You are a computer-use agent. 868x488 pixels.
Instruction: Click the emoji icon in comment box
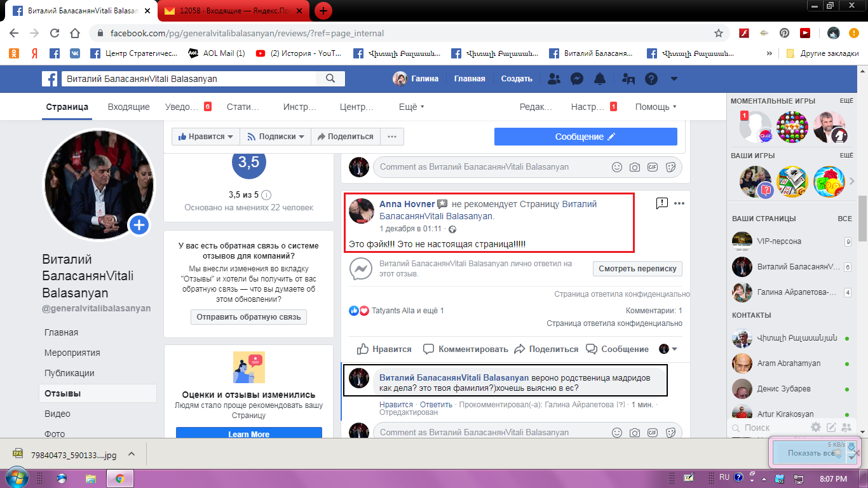616,167
